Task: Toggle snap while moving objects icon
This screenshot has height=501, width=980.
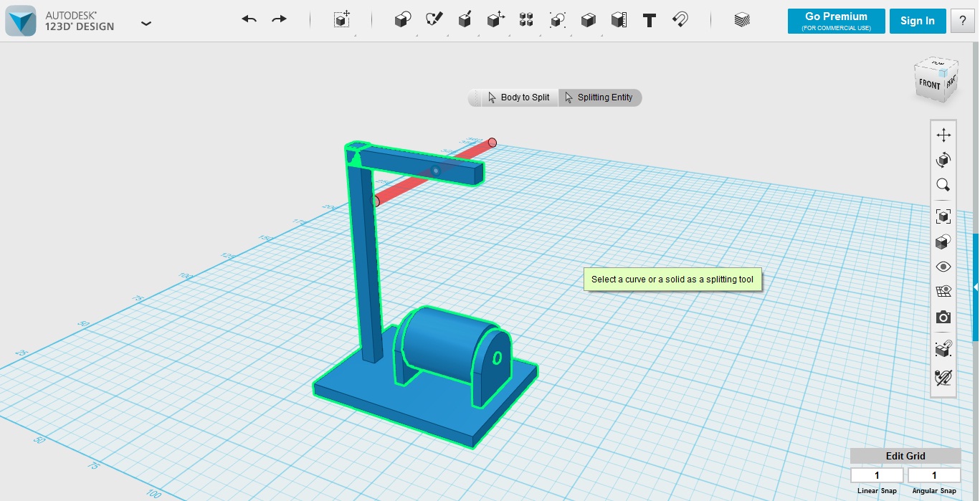Action: click(943, 349)
